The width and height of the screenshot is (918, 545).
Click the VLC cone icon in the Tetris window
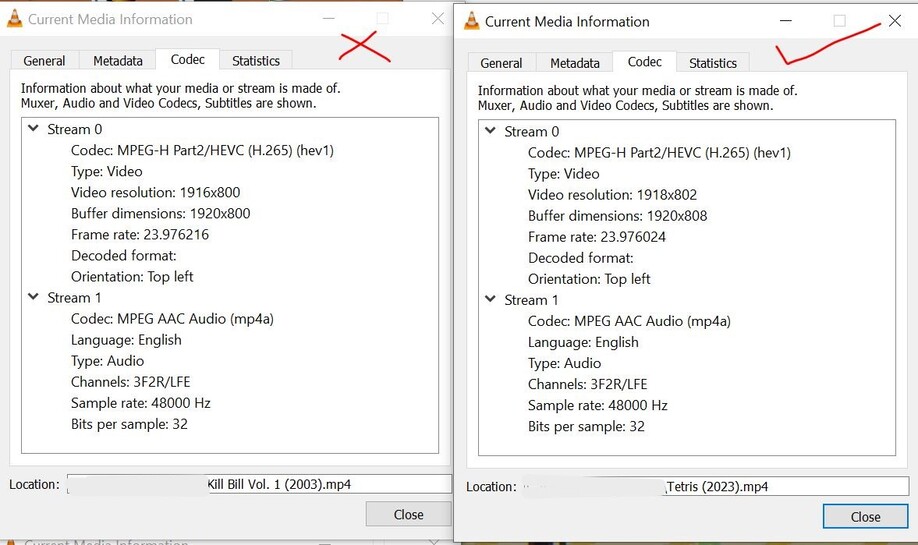point(471,20)
